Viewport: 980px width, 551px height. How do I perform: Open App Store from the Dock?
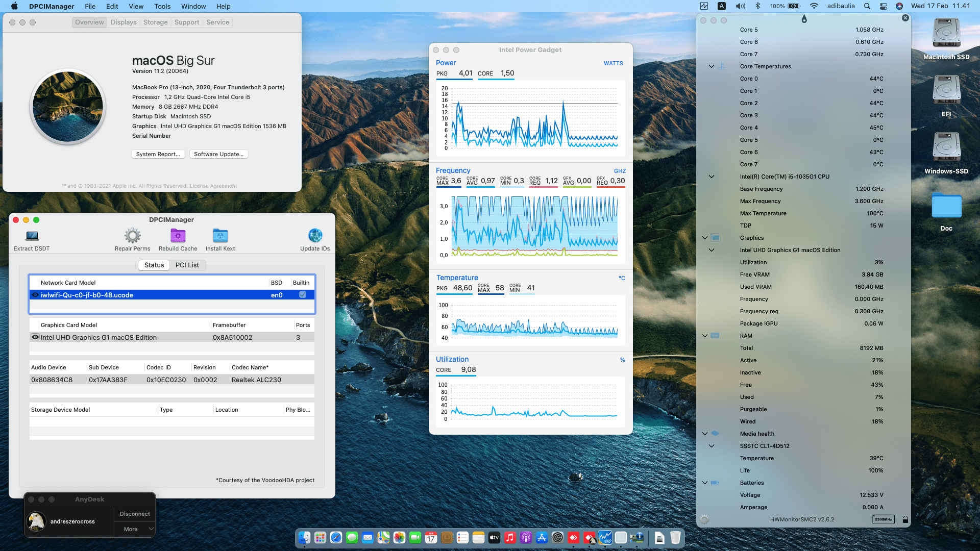pyautogui.click(x=542, y=537)
